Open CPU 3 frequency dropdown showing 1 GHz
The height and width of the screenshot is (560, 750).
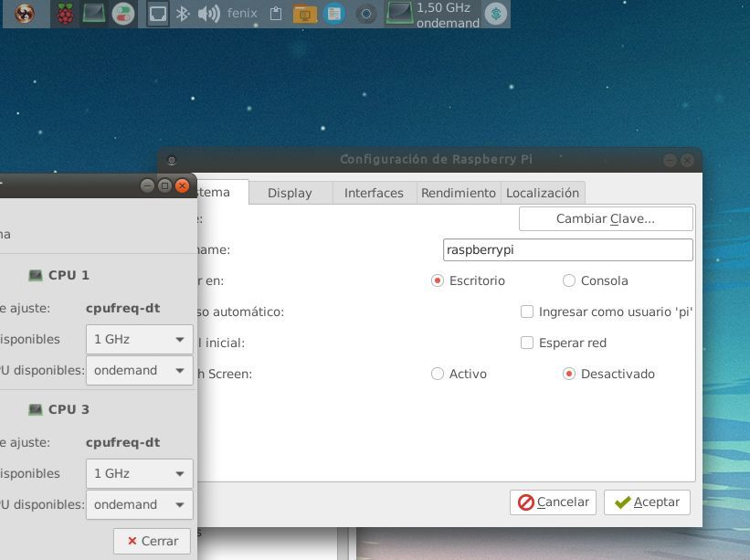tap(140, 474)
